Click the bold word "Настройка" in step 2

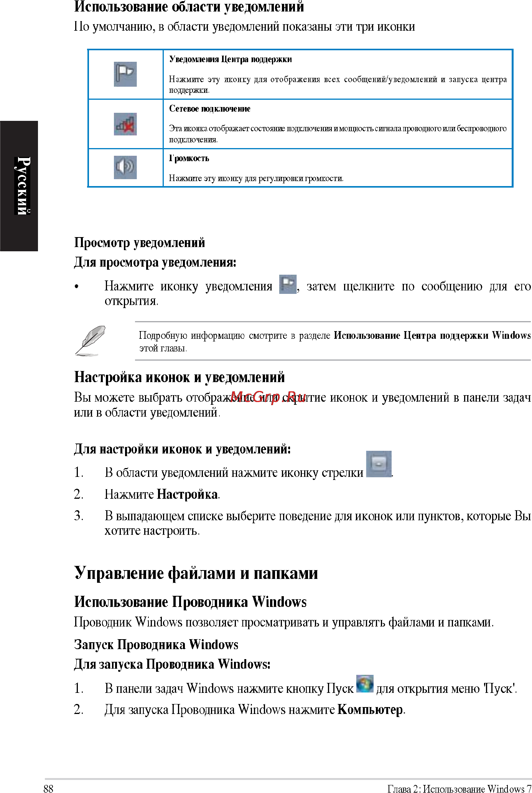point(188,494)
